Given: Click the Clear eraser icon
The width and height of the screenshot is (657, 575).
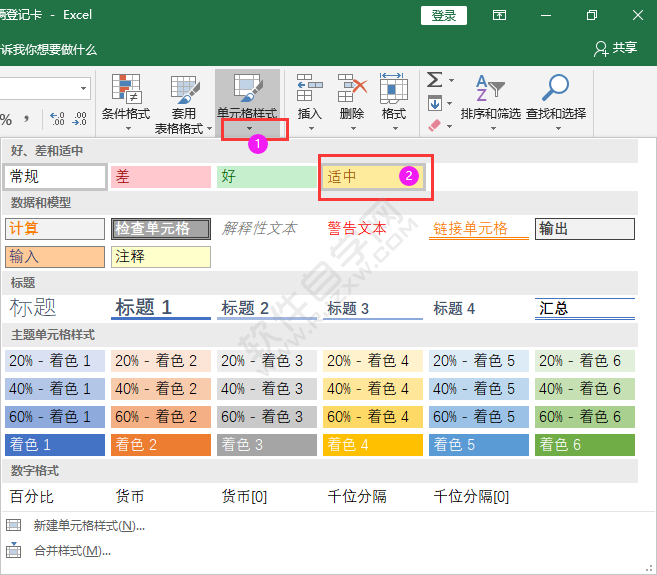Looking at the screenshot, I should coord(435,125).
